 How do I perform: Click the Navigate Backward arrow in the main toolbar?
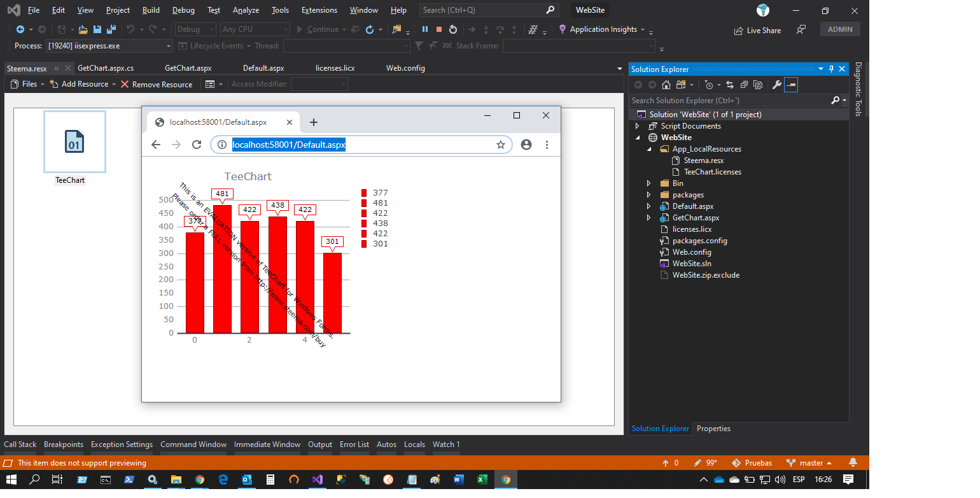click(20, 29)
